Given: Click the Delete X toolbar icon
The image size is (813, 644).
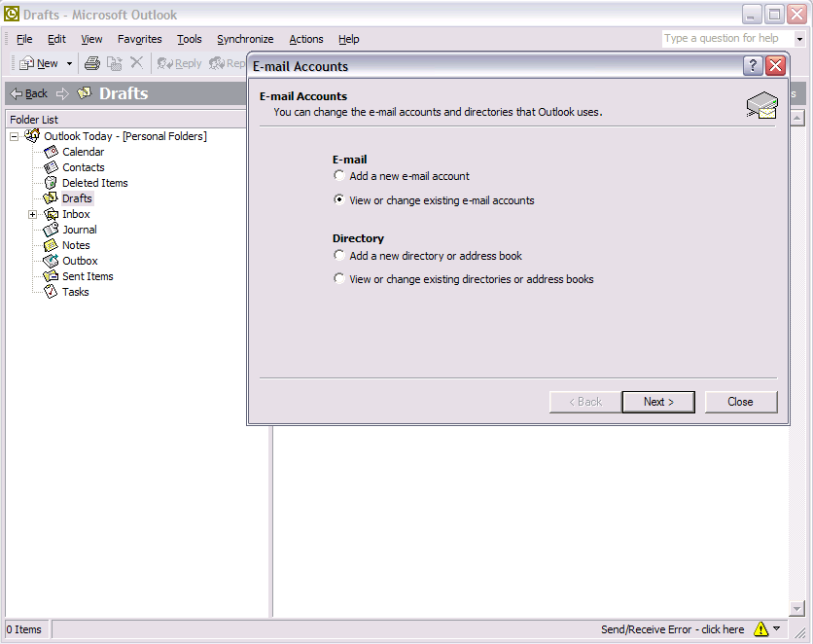Looking at the screenshot, I should tap(136, 62).
